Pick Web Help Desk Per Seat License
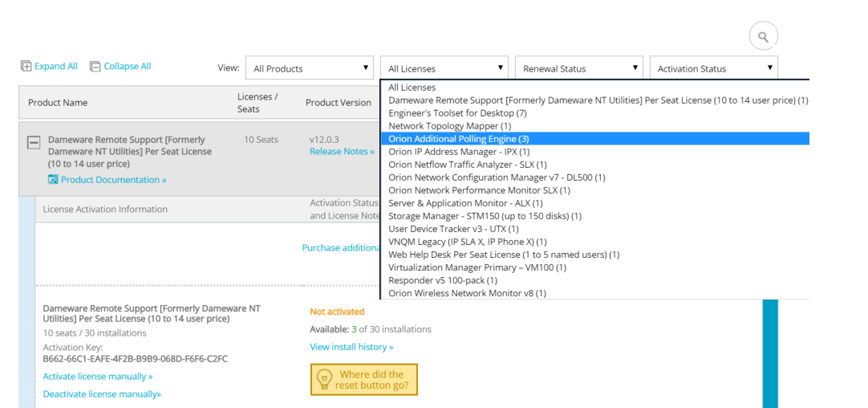 click(x=504, y=255)
